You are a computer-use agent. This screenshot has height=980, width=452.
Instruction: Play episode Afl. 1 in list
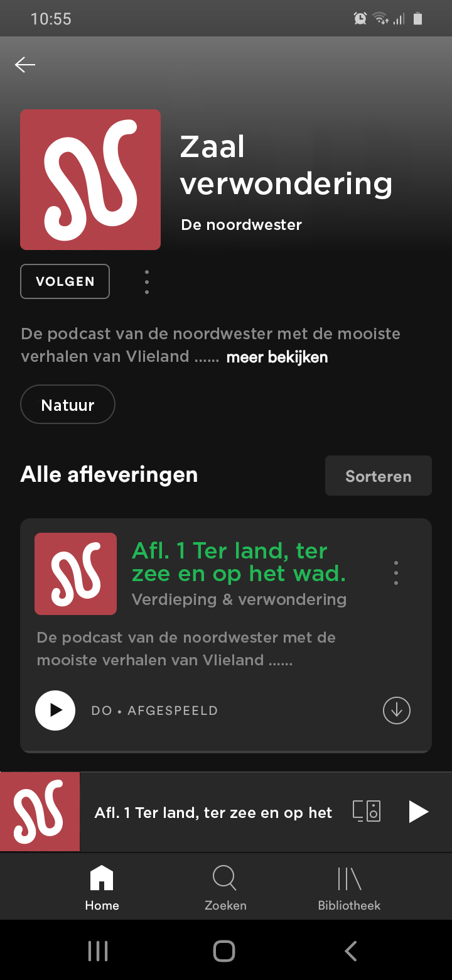[55, 710]
